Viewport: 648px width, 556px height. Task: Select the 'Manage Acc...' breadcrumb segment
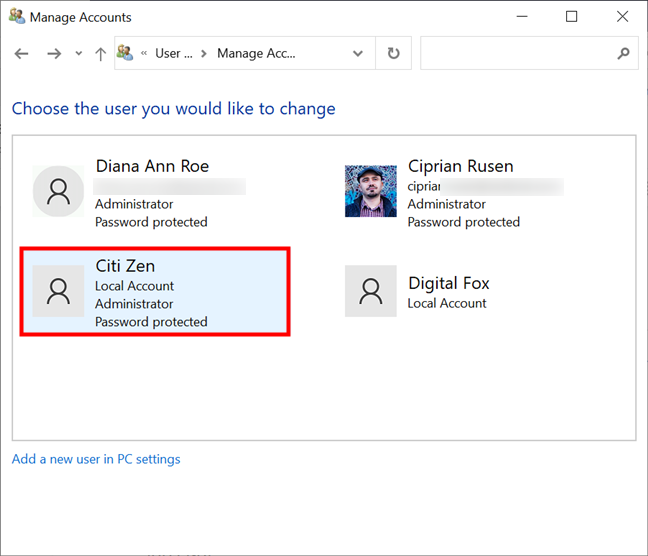coord(256,53)
